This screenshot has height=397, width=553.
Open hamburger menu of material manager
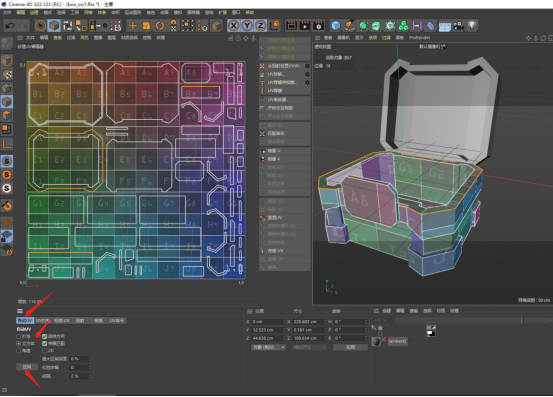(x=376, y=311)
